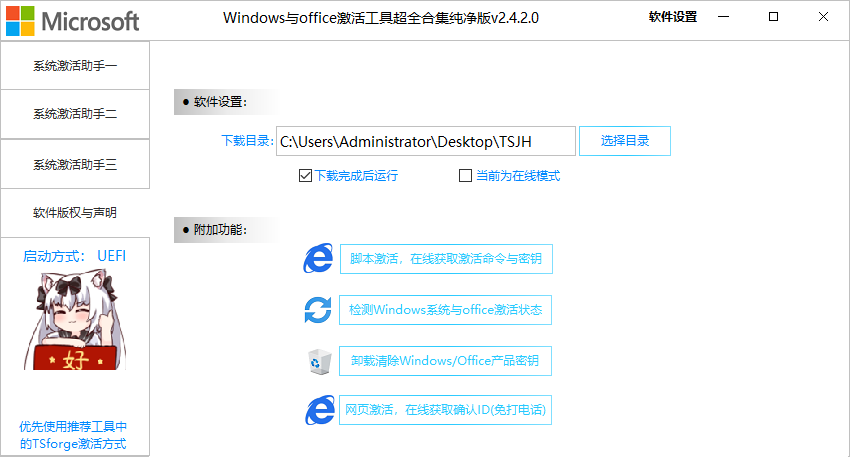Click the Internet Explorer icon beside 脚本激活
Viewport: 850px width, 457px height.
tap(318, 259)
